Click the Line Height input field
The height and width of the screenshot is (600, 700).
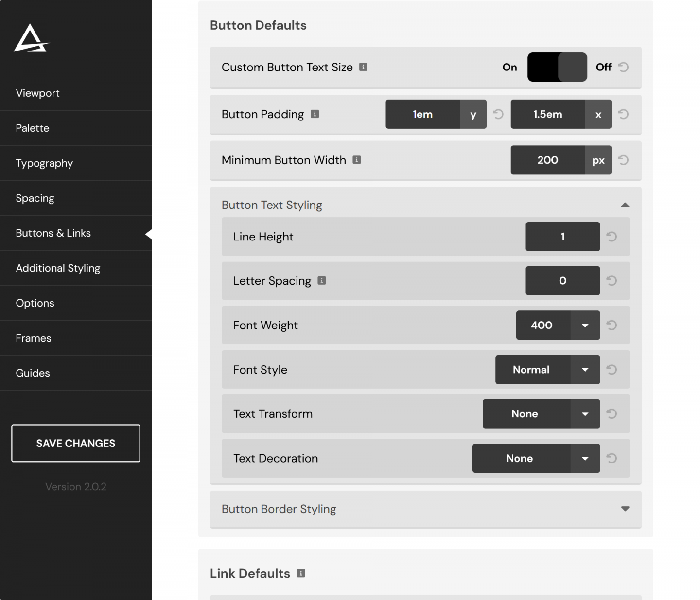(563, 237)
